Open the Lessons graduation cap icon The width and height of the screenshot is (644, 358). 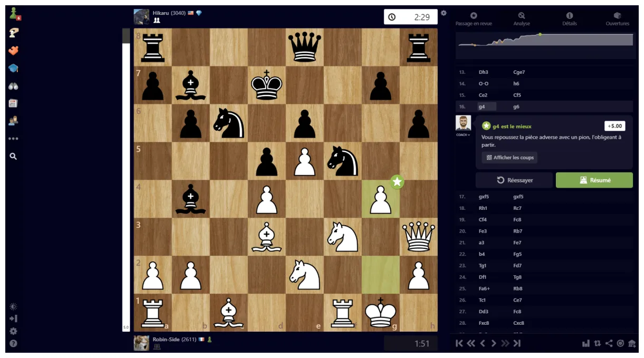[x=14, y=68]
